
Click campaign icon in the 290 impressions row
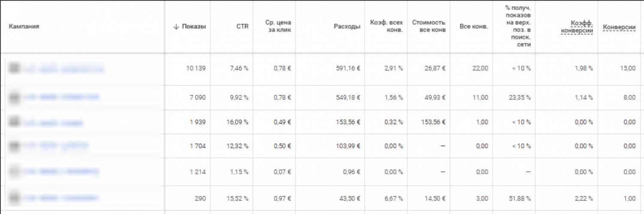coord(15,198)
